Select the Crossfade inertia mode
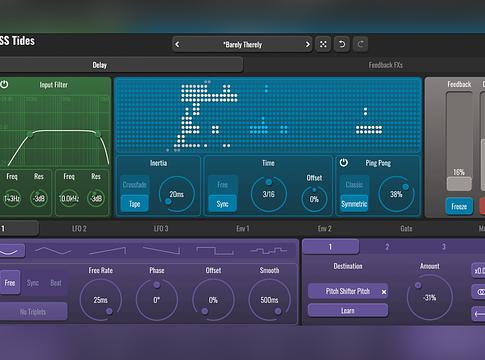This screenshot has width=485, height=360. [134, 185]
